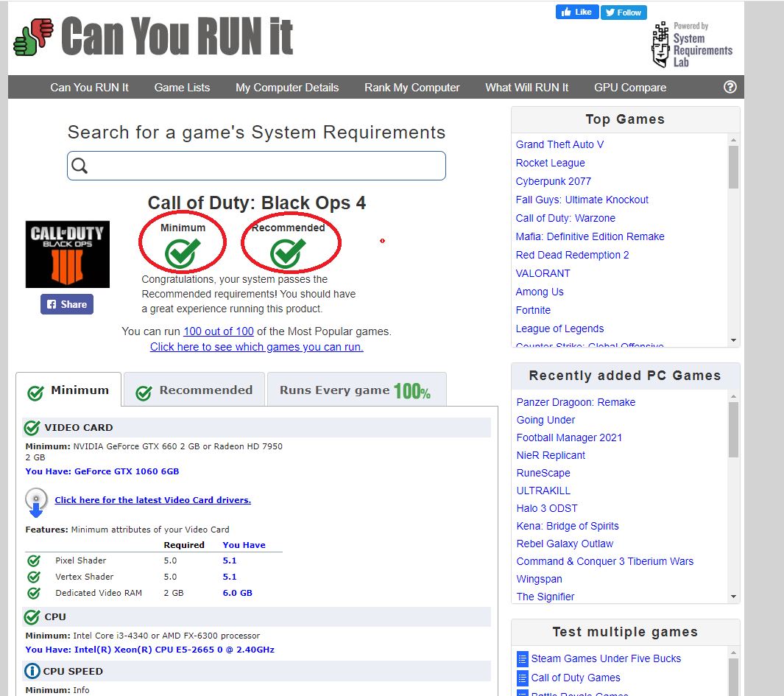Click the Dedicated Video RAM checkmark icon
784x696 pixels.
point(34,593)
